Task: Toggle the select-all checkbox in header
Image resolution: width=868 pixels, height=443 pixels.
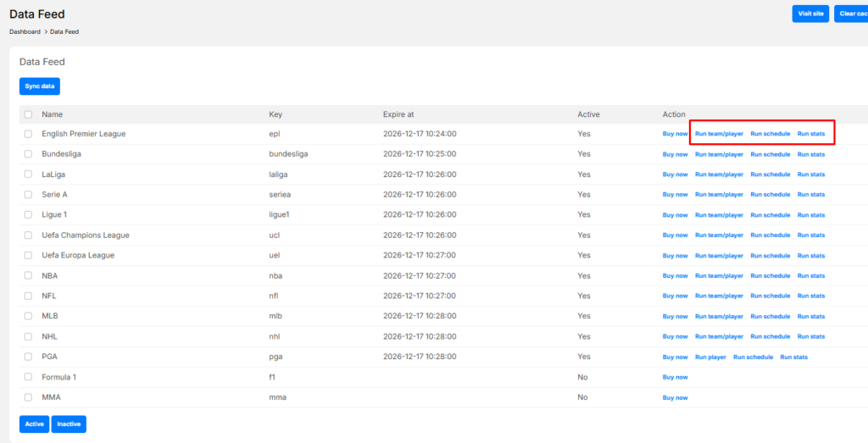Action: click(28, 114)
